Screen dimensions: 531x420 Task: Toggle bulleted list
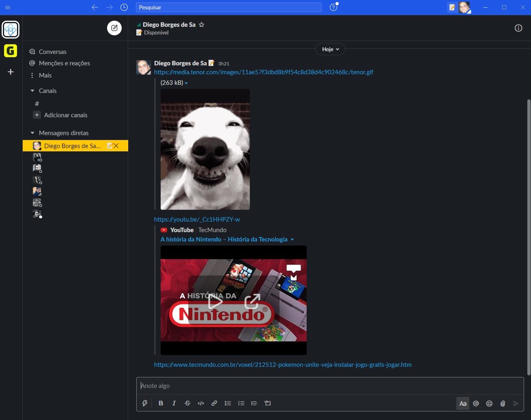point(241,403)
